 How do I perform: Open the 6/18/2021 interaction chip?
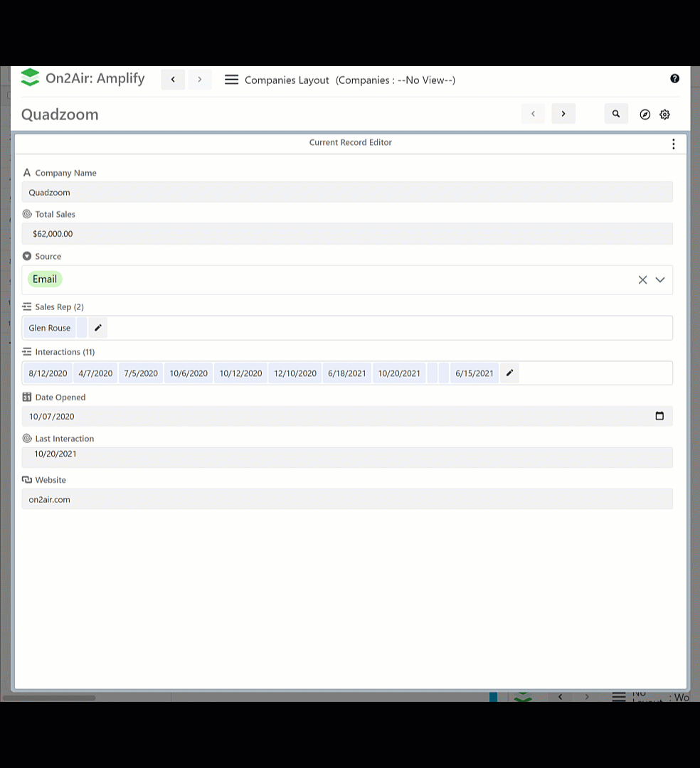[347, 373]
